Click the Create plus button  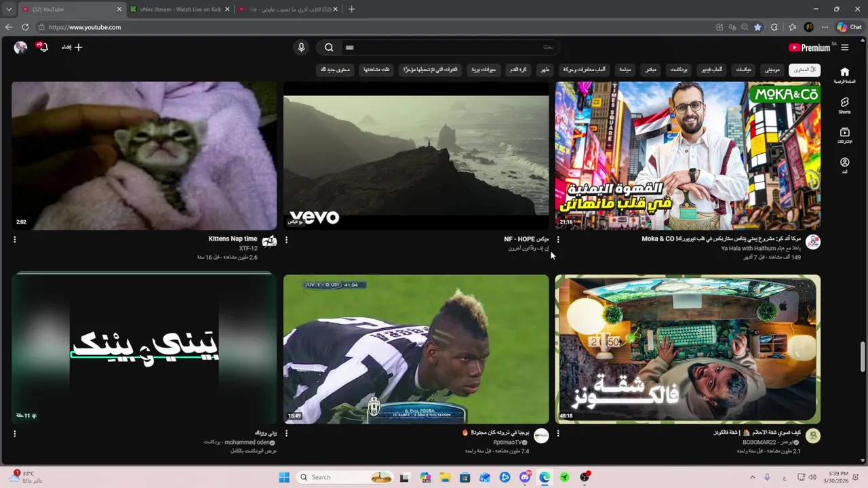(72, 47)
